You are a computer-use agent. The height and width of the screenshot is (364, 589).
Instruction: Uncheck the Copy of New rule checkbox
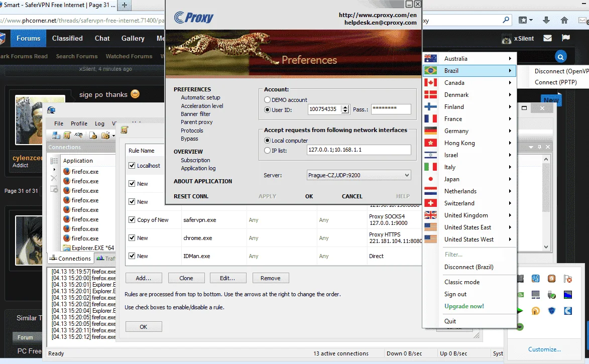132,220
